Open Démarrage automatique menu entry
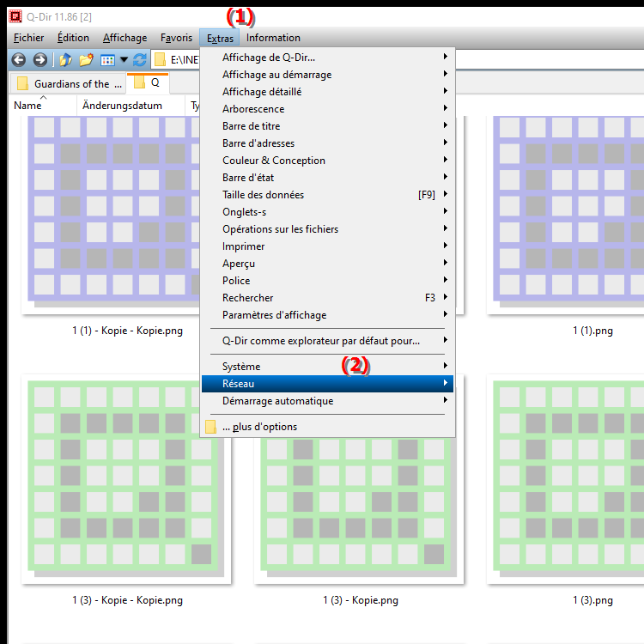Image resolution: width=644 pixels, height=644 pixels. 328,401
